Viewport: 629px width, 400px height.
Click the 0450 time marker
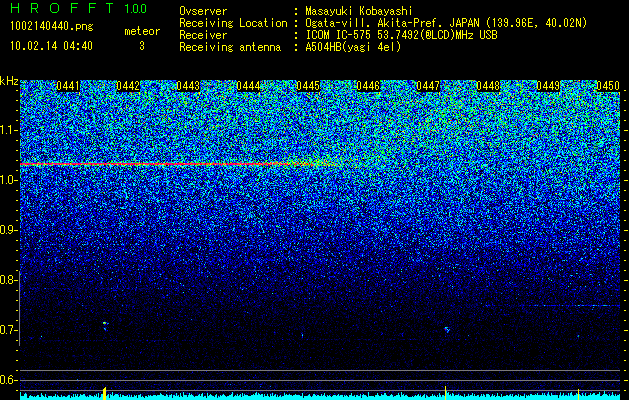608,86
